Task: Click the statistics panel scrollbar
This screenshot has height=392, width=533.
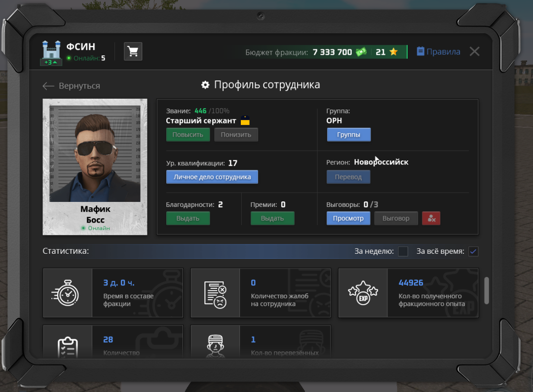Action: [x=487, y=290]
